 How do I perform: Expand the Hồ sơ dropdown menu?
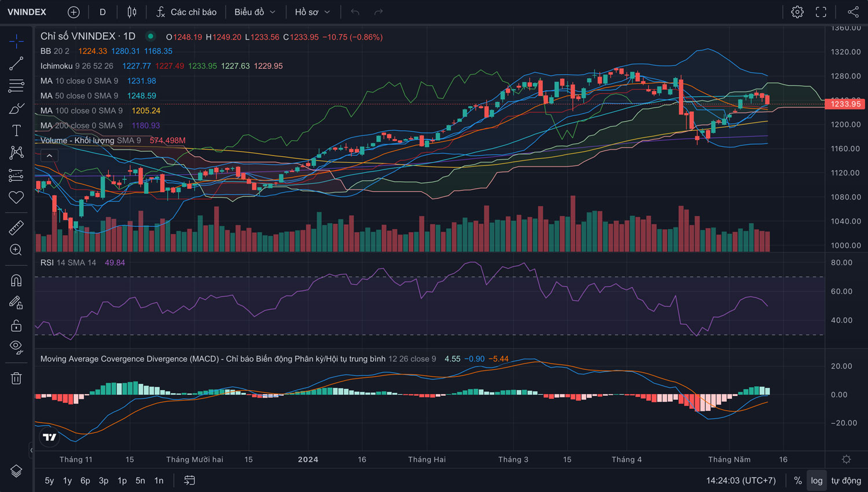click(x=312, y=12)
